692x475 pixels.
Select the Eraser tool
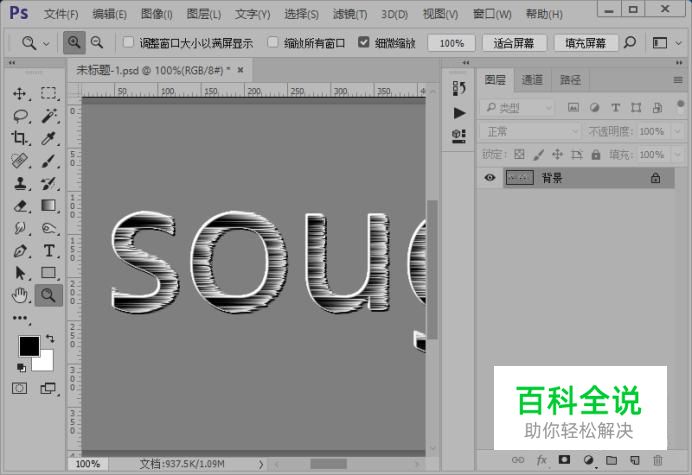[19, 206]
